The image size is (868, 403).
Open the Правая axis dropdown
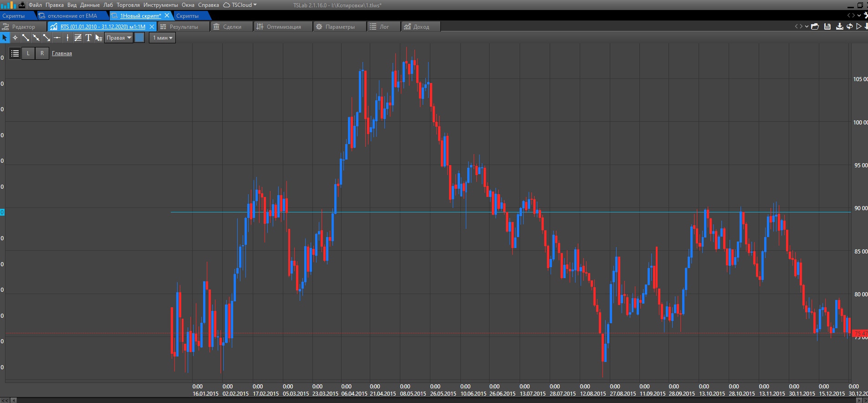(119, 38)
